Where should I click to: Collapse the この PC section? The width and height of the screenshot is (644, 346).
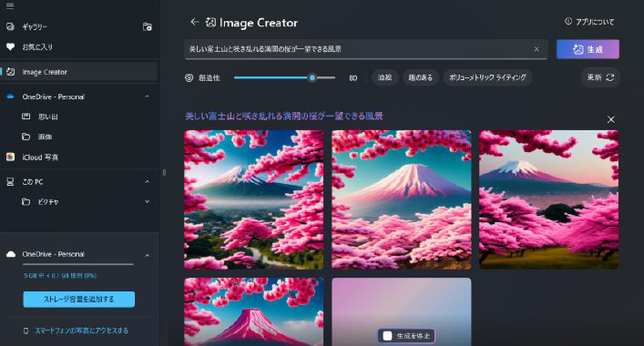[147, 181]
